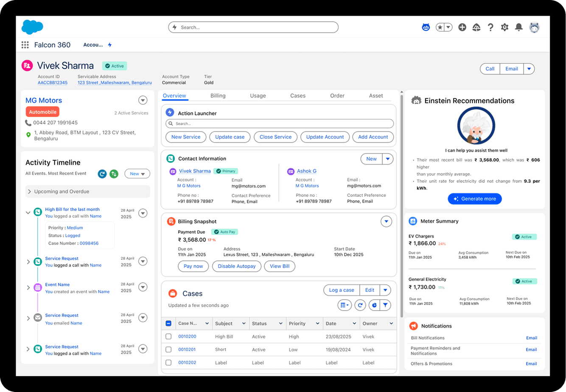The height and width of the screenshot is (392, 566).
Task: Click the Cases refresh icon
Action: click(360, 305)
